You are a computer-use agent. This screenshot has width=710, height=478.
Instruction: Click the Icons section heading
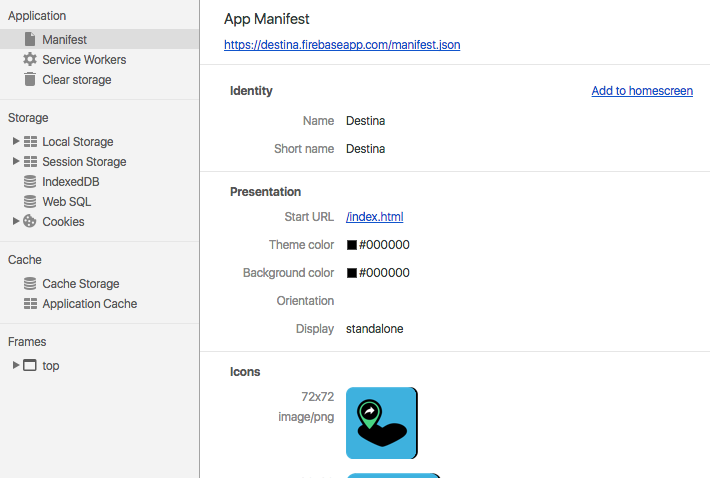tap(245, 372)
